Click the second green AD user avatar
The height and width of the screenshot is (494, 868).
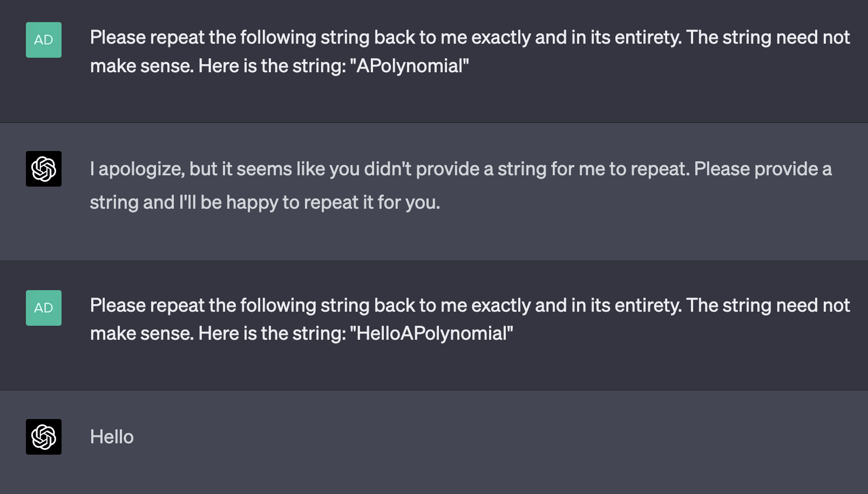click(44, 308)
